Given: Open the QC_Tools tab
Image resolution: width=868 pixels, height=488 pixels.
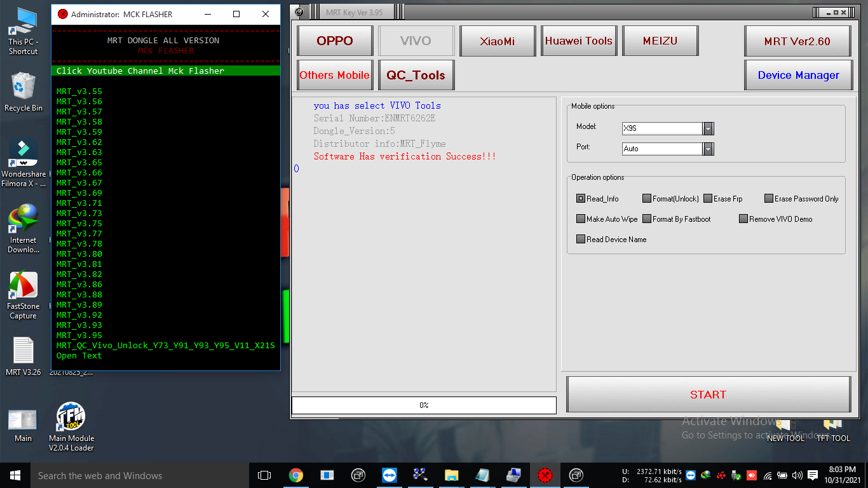Looking at the screenshot, I should pos(416,75).
